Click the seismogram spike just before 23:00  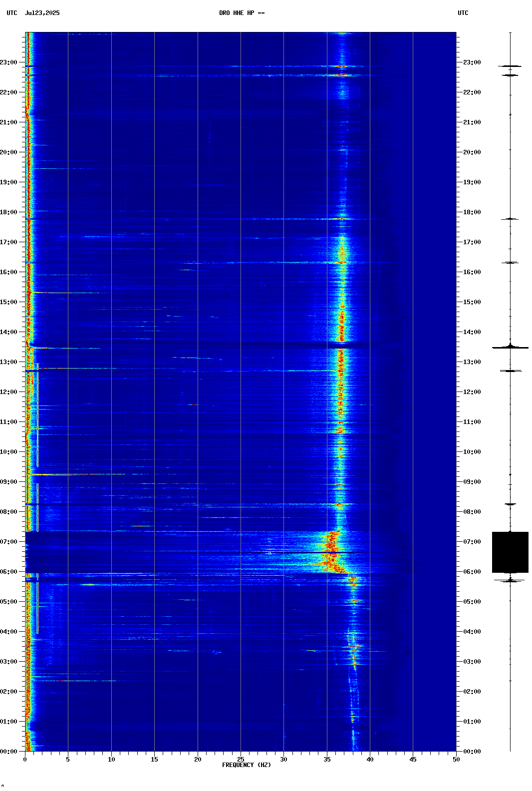[x=510, y=66]
